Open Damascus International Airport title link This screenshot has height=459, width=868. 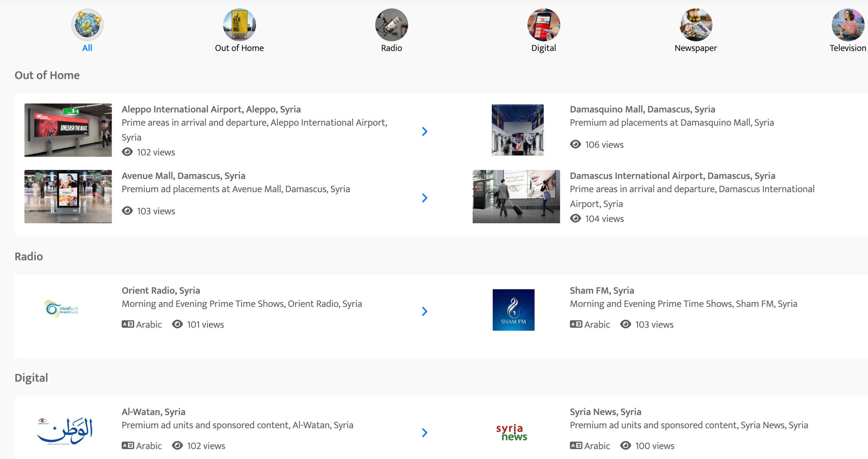point(672,176)
